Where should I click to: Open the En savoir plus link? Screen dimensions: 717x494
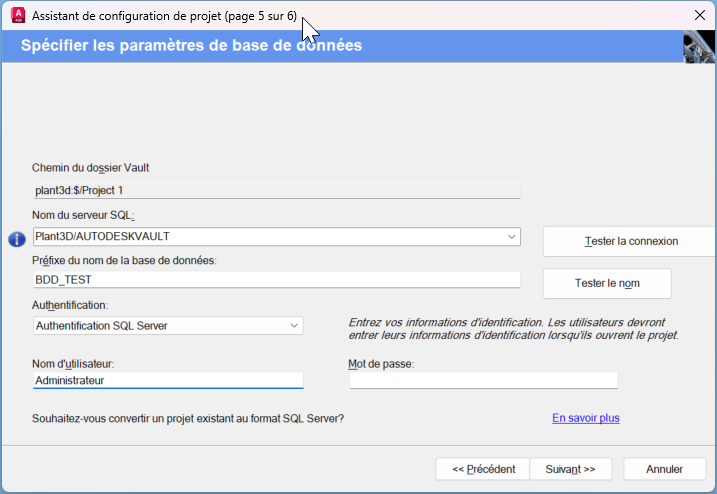[586, 418]
